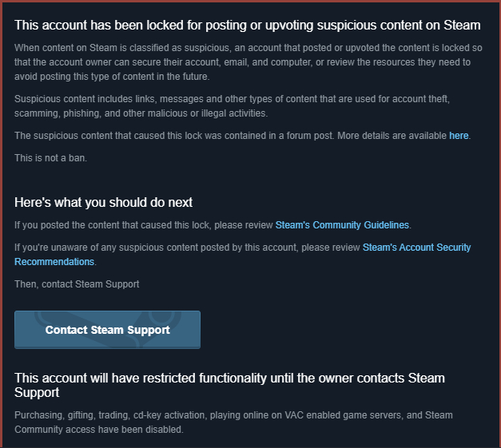Open Steam's Account Security Recommendations link
This screenshot has width=501, height=448.
(416, 248)
